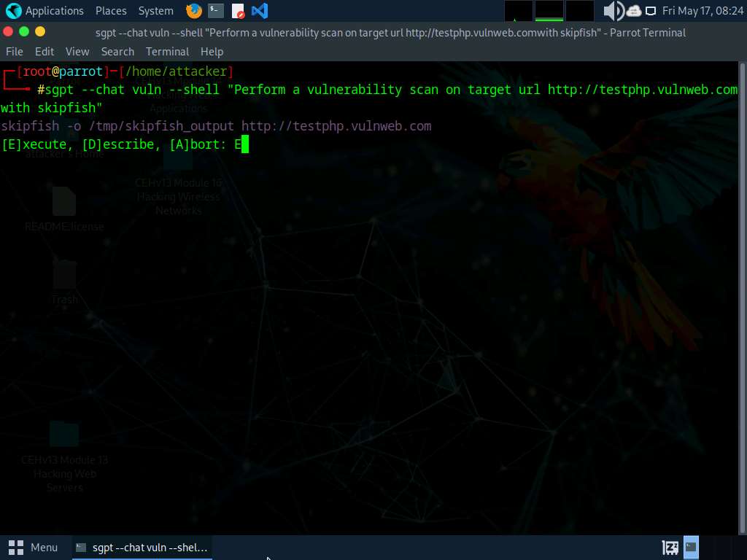Launch Firefox from the top panel

[x=194, y=11]
